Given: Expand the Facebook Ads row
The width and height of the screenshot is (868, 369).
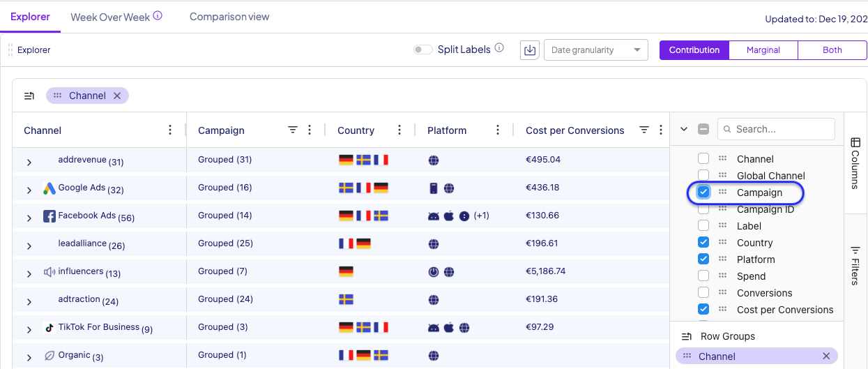Looking at the screenshot, I should (x=29, y=218).
